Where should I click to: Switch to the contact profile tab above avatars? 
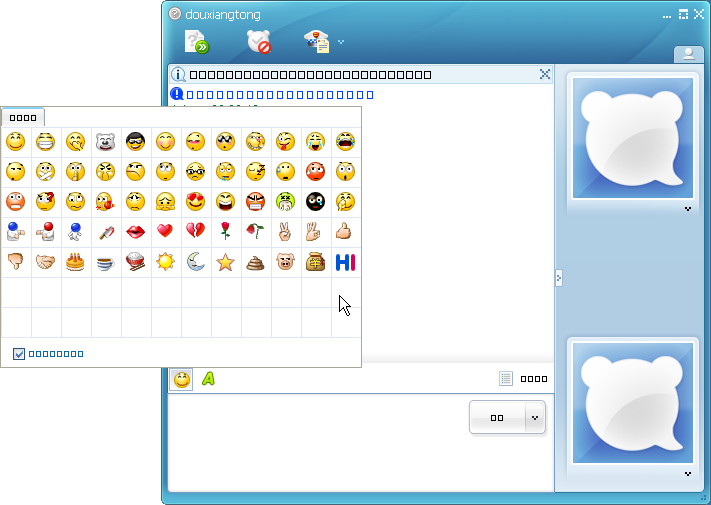click(688, 55)
